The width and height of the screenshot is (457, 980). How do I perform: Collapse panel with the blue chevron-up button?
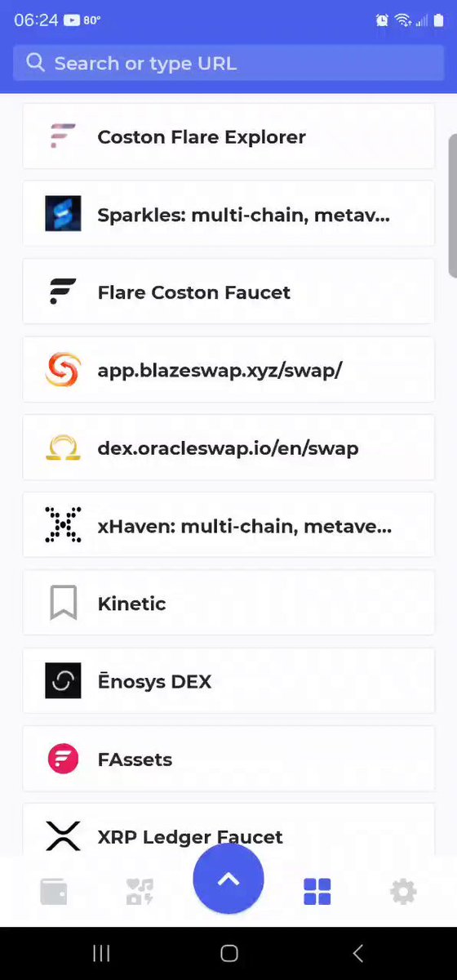(228, 879)
